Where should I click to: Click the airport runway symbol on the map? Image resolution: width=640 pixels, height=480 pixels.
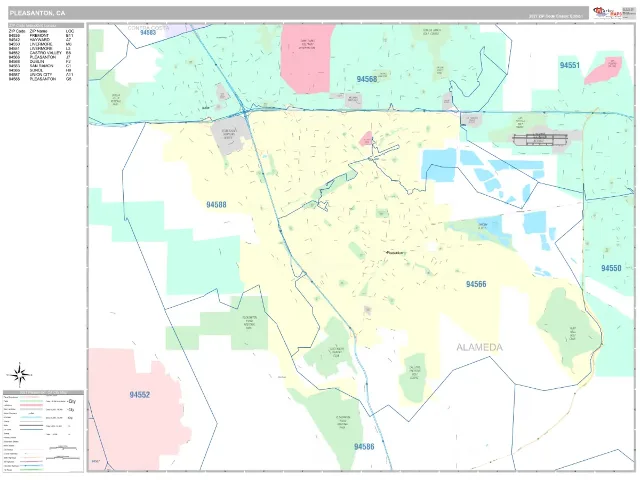coord(540,139)
